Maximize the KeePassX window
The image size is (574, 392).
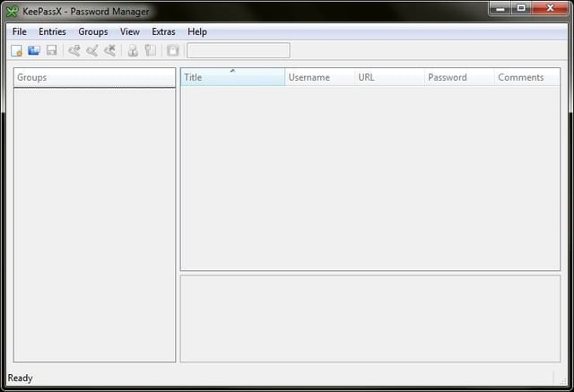pyautogui.click(x=521, y=8)
